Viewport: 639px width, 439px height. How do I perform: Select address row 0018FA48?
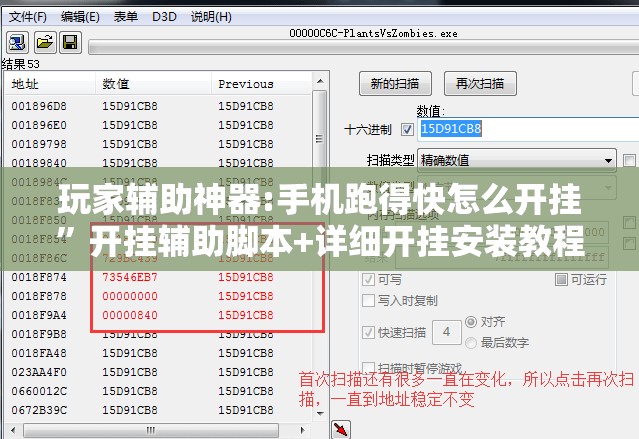pos(158,353)
